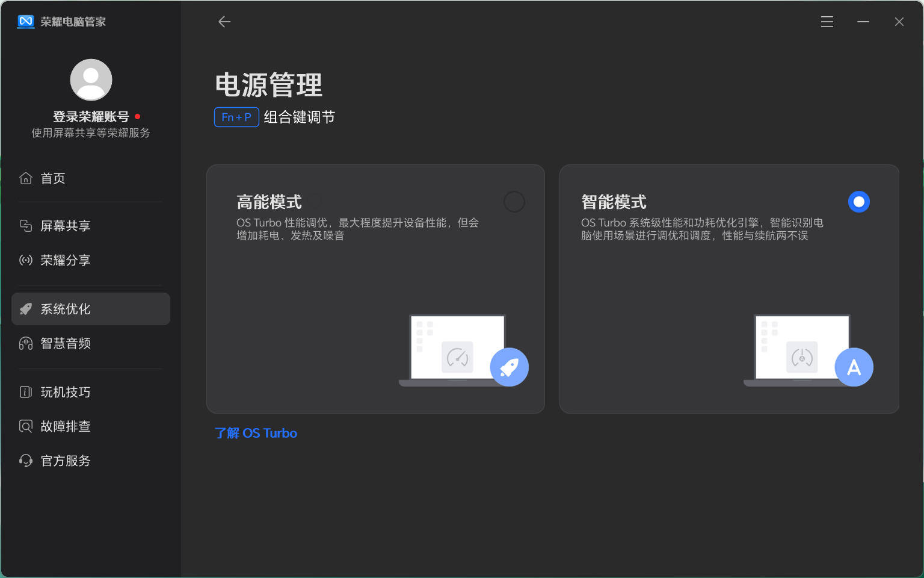The height and width of the screenshot is (578, 924).
Task: Minimize the window
Action: [x=863, y=22]
